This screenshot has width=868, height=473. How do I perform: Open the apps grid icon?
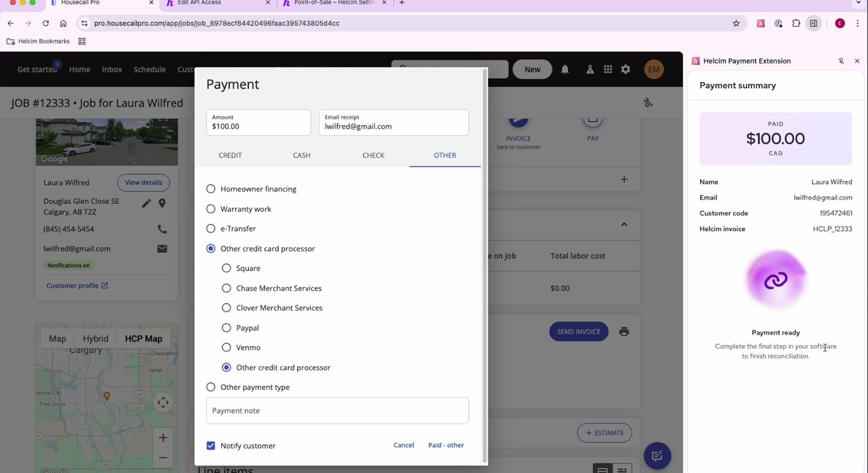click(x=608, y=69)
